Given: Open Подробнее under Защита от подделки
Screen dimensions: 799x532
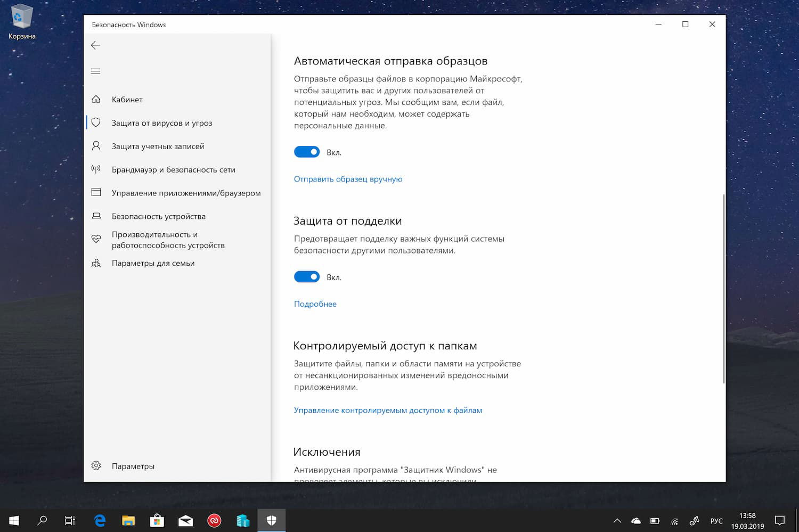Looking at the screenshot, I should click(x=315, y=304).
